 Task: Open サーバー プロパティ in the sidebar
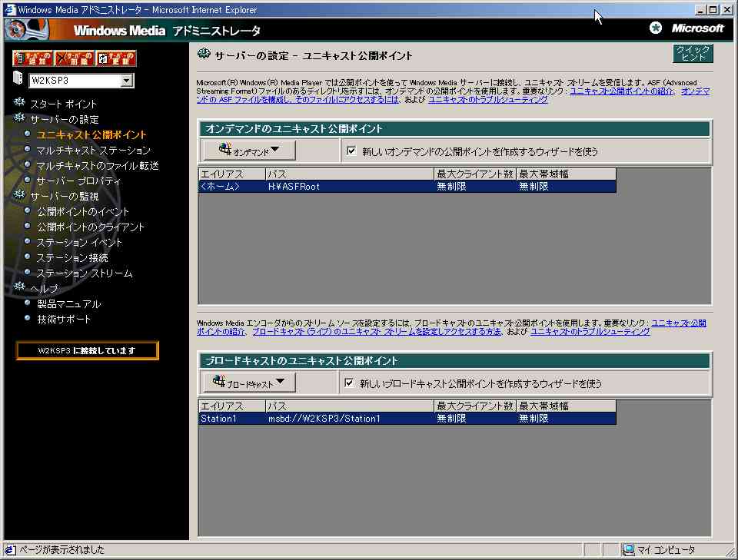[79, 181]
